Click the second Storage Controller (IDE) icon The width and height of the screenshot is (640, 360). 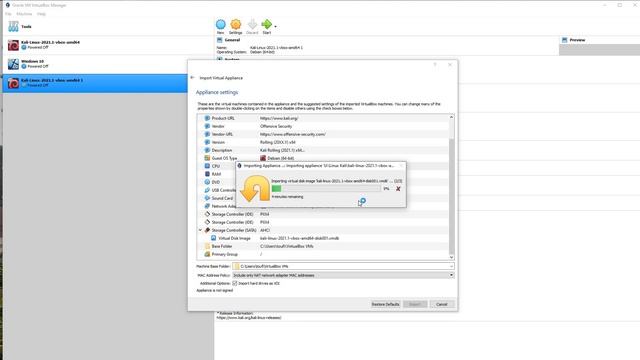(x=207, y=222)
